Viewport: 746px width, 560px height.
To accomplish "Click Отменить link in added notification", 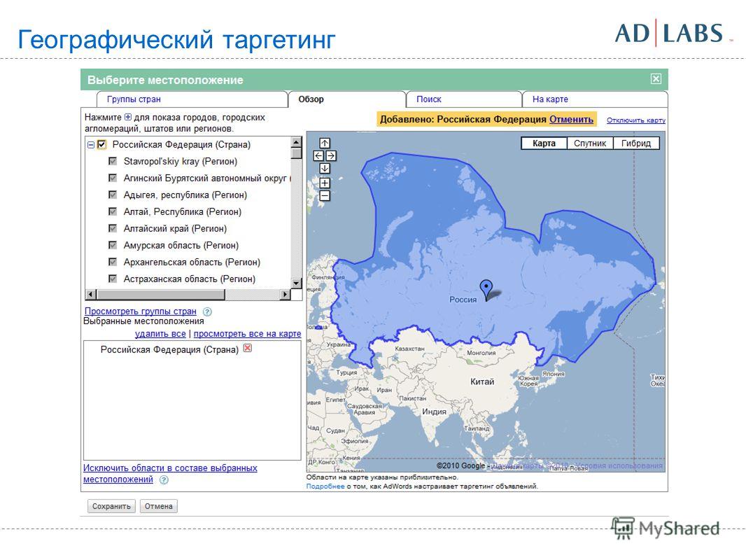I will tap(571, 120).
